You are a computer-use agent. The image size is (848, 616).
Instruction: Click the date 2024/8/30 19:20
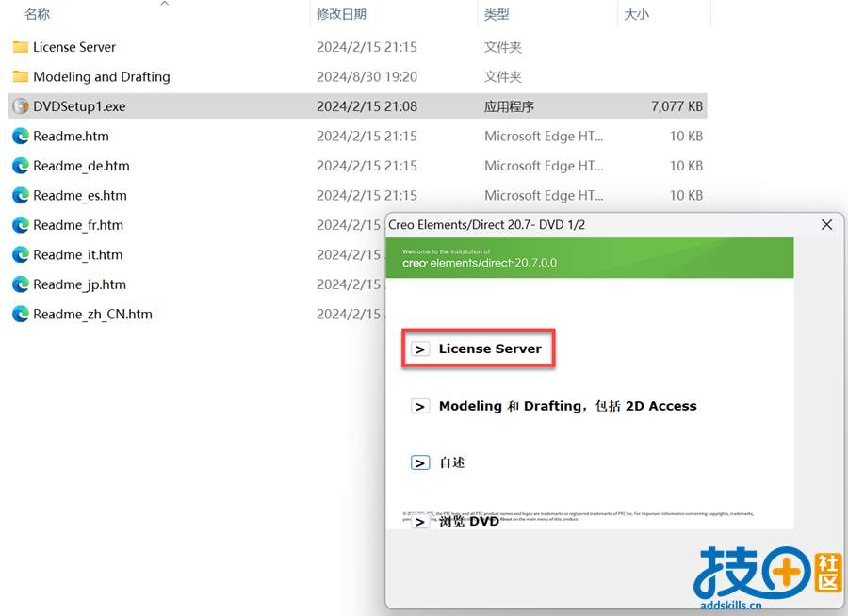(367, 77)
